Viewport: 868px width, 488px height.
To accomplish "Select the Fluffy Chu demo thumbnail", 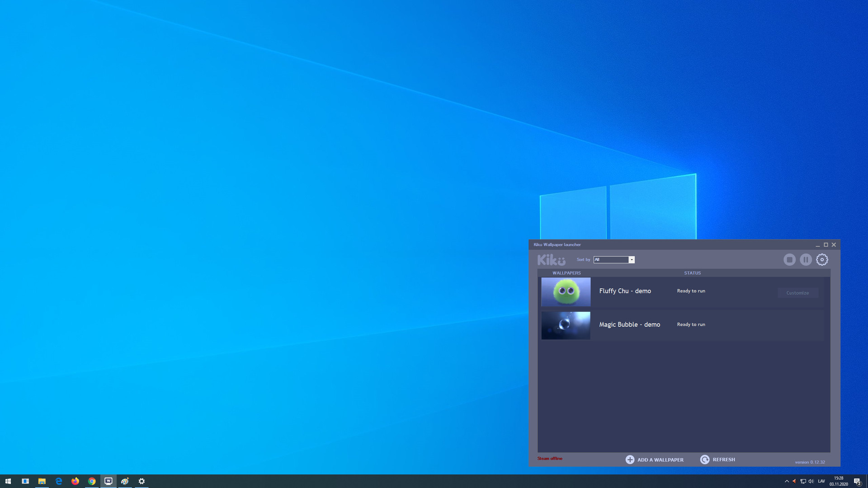I will [x=566, y=292].
